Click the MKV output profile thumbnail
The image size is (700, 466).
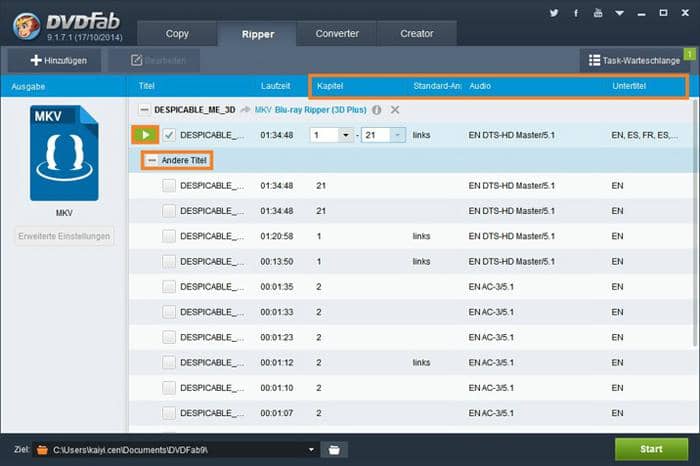(64, 153)
